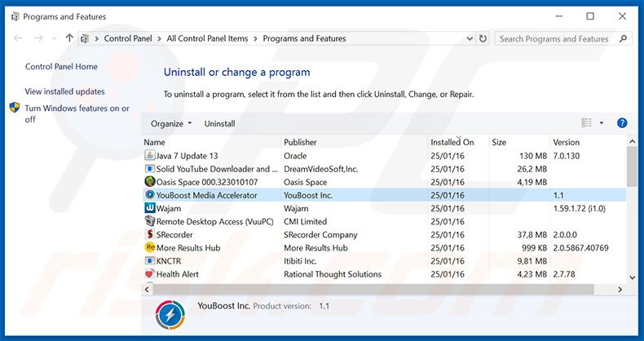Click version 1.59.1.72 (i1.0) cell
Viewport: 644px width, 341px height.
(579, 208)
